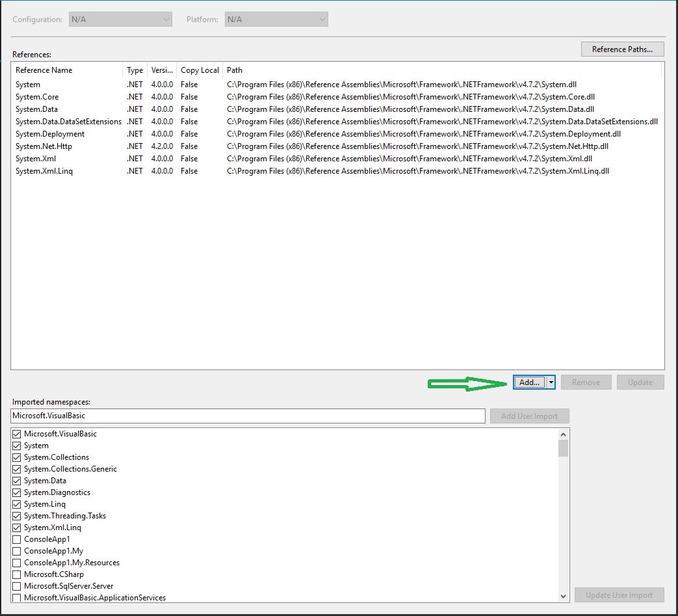Click the Versi... column header
The height and width of the screenshot is (616, 678).
[162, 70]
